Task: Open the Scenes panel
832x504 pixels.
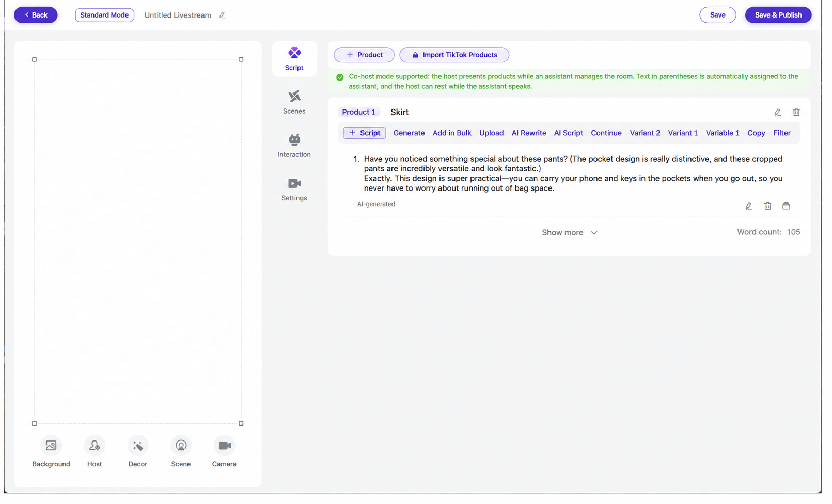Action: coord(294,102)
